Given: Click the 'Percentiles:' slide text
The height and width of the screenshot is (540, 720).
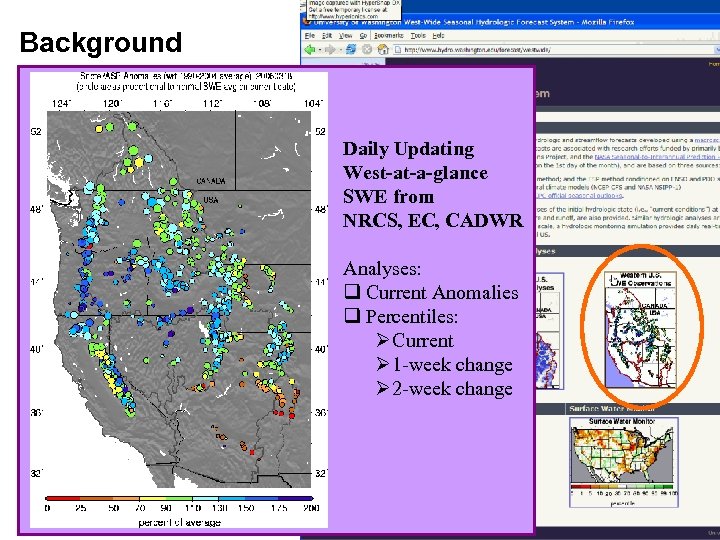Looking at the screenshot, I should [411, 316].
